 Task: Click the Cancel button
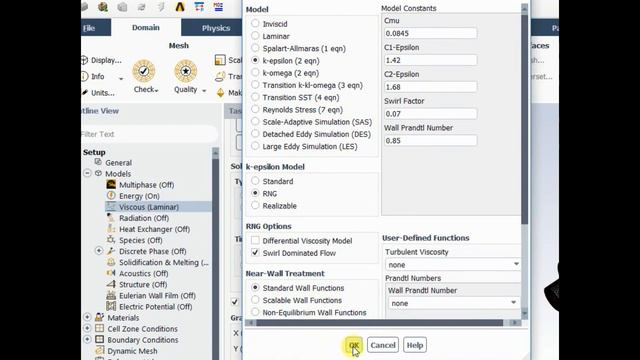383,345
